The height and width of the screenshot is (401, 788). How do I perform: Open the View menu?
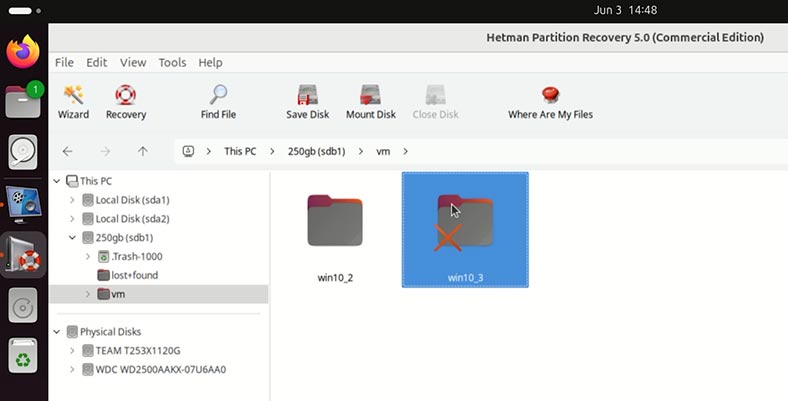(133, 62)
